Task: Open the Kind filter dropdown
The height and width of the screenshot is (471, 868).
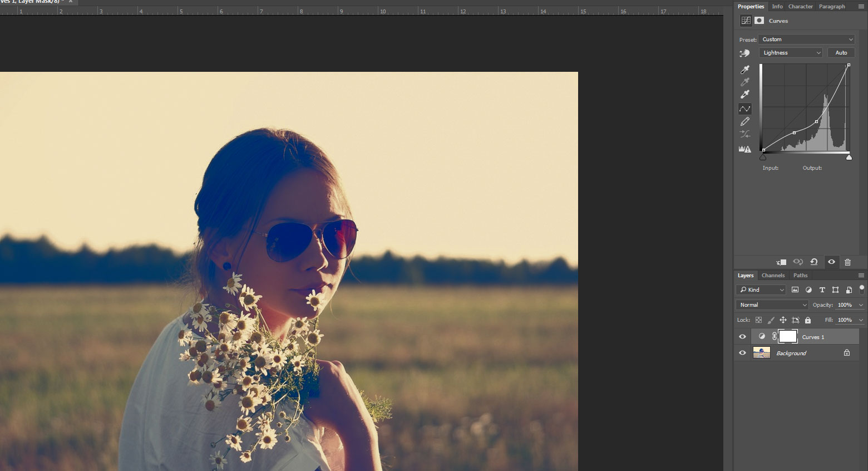Action: pos(761,290)
